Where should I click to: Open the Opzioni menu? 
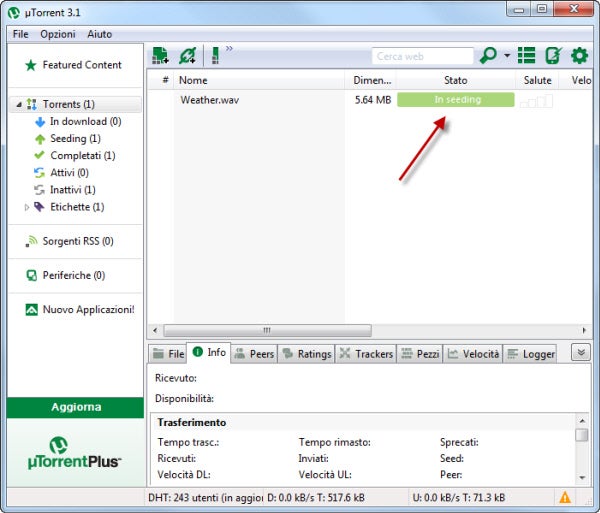point(58,34)
